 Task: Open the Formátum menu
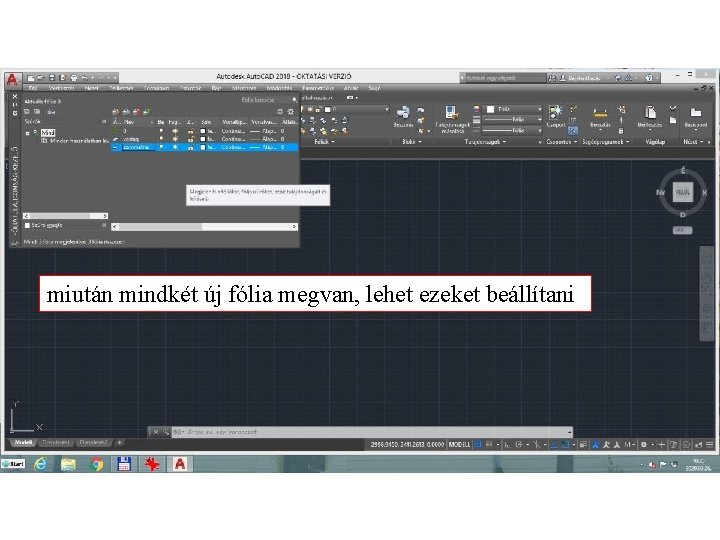coord(156,88)
